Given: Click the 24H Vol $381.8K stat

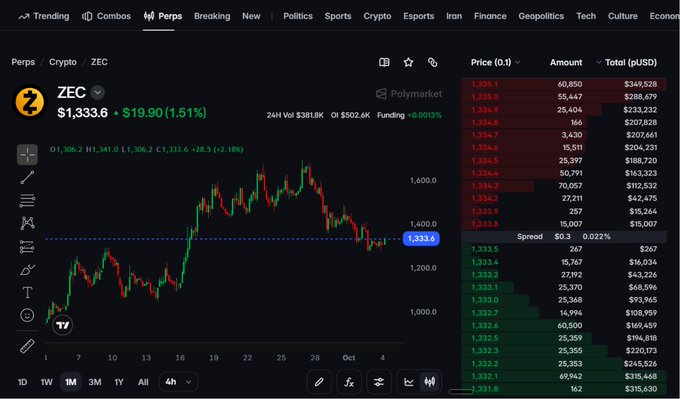Looking at the screenshot, I should (x=295, y=115).
